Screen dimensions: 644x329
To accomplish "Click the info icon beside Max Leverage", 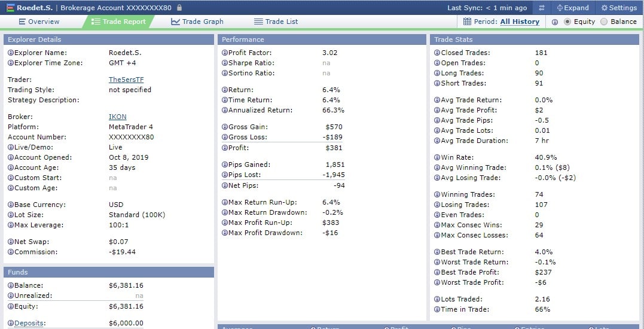I will (11, 225).
